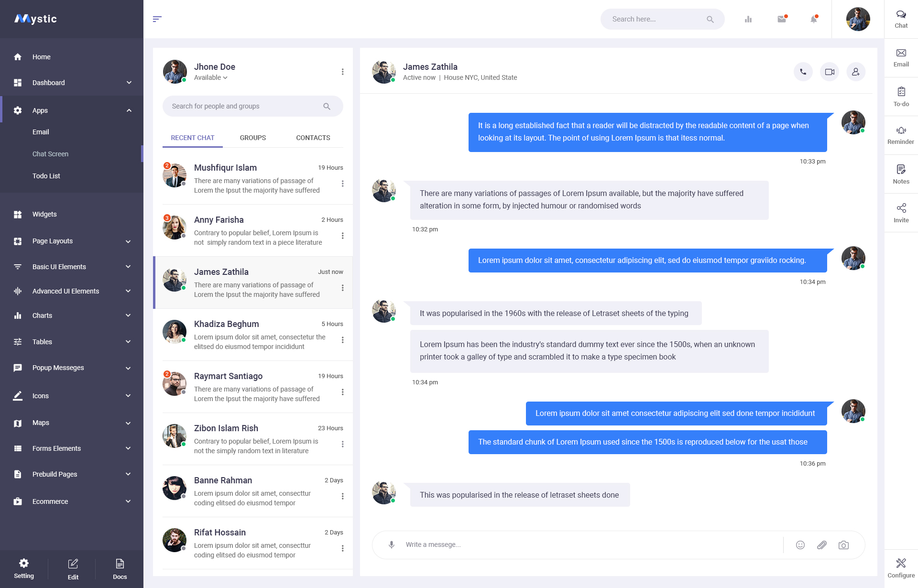Open the Invite share icon
The width and height of the screenshot is (918, 588).
(901, 213)
